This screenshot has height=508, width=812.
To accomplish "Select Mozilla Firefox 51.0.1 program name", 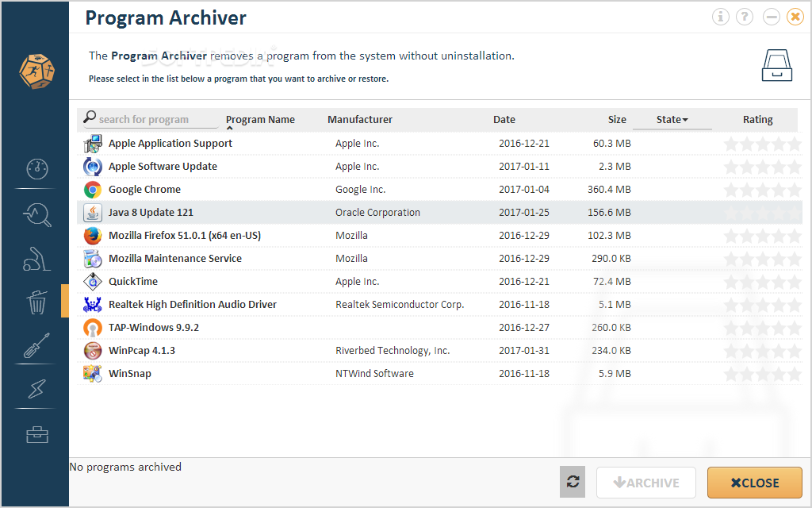I will [x=185, y=235].
